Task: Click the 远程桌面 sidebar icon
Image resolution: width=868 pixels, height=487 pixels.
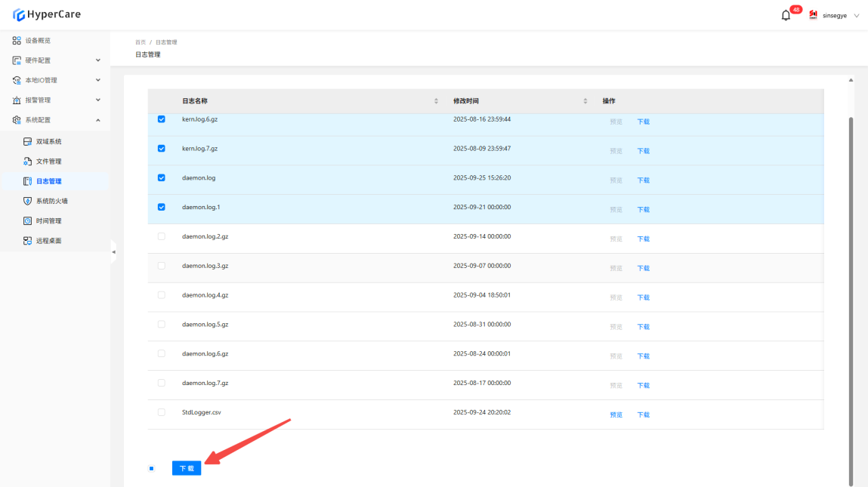Action: point(28,241)
